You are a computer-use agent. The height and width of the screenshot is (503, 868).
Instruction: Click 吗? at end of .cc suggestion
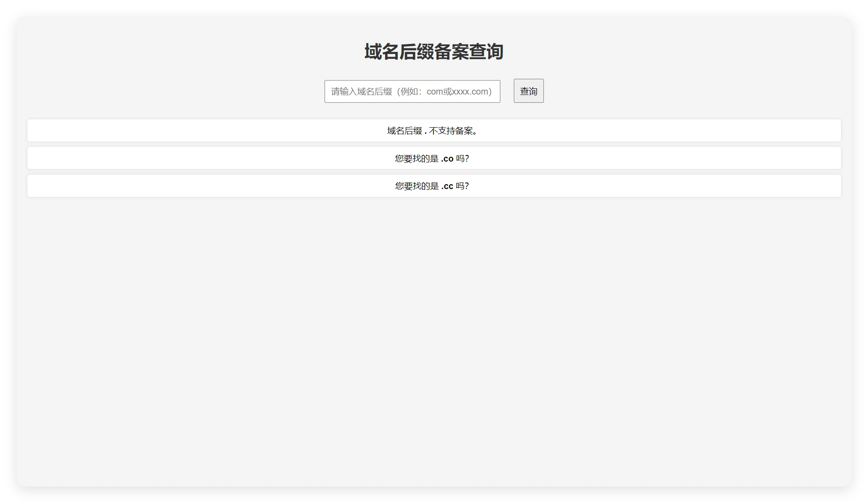462,186
